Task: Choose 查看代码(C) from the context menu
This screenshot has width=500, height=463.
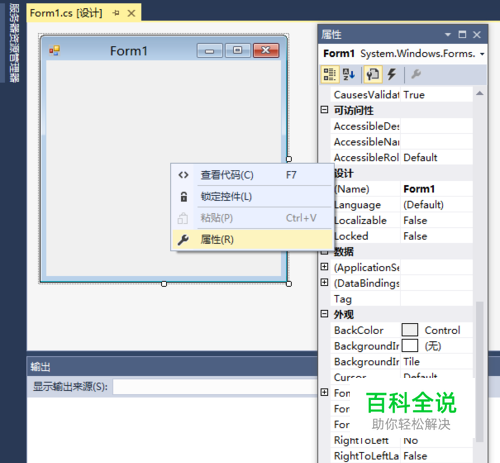Action: click(x=252, y=175)
